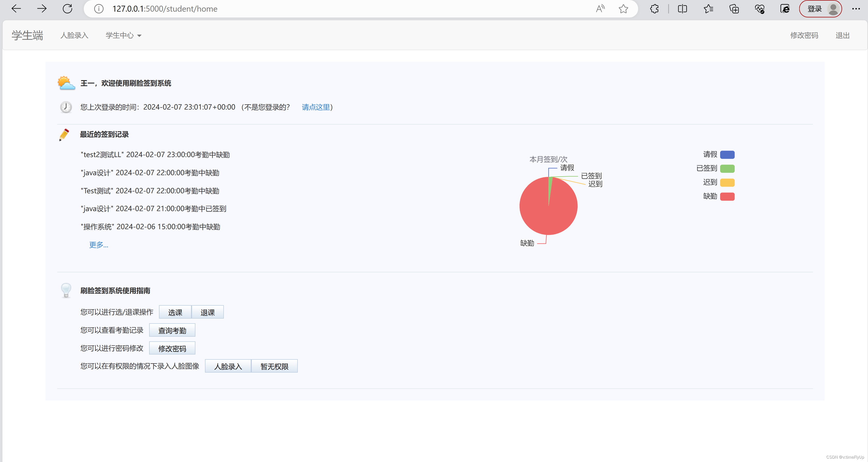Click the read aloud icon

pos(600,9)
